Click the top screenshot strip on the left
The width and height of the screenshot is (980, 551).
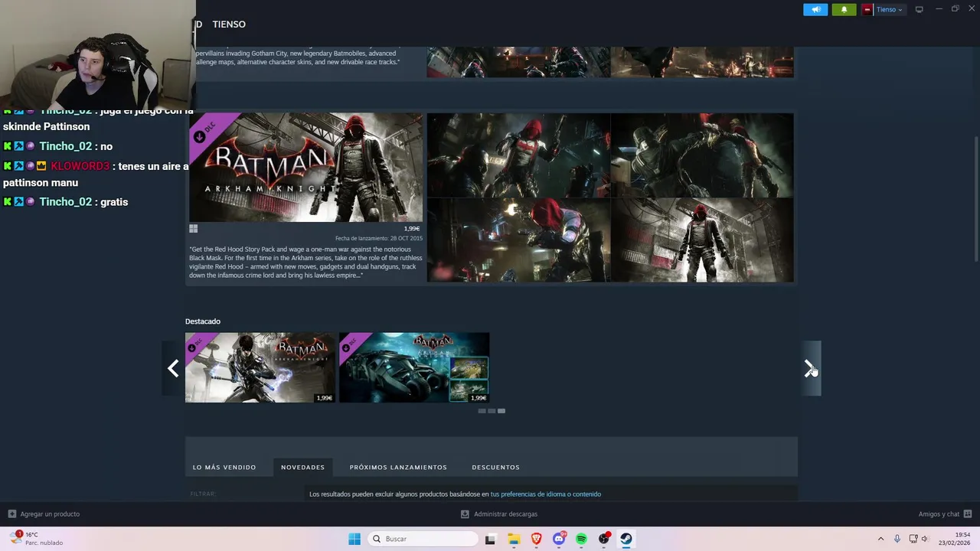pos(518,62)
